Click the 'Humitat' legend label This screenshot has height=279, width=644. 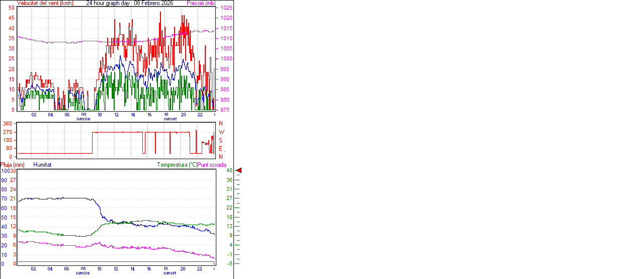[x=42, y=165]
